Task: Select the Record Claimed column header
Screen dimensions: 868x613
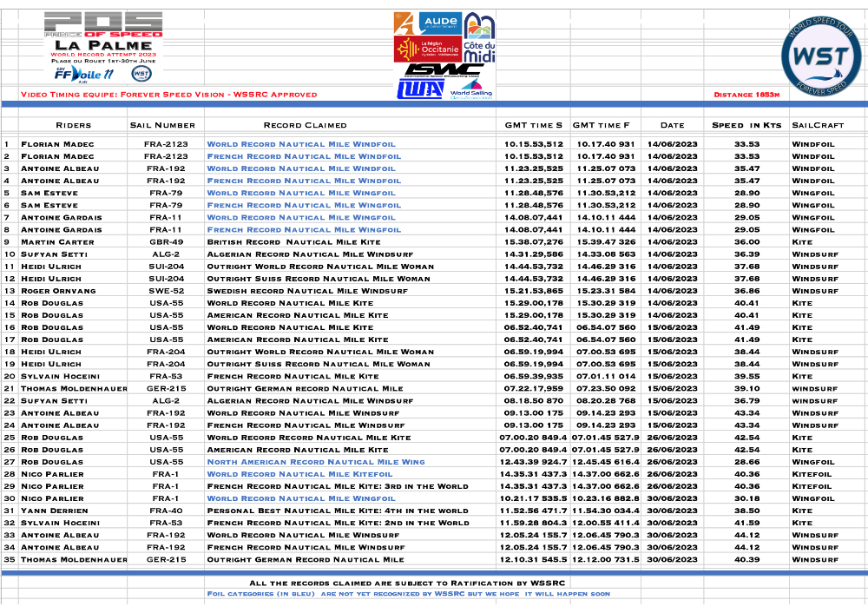Action: (x=305, y=125)
